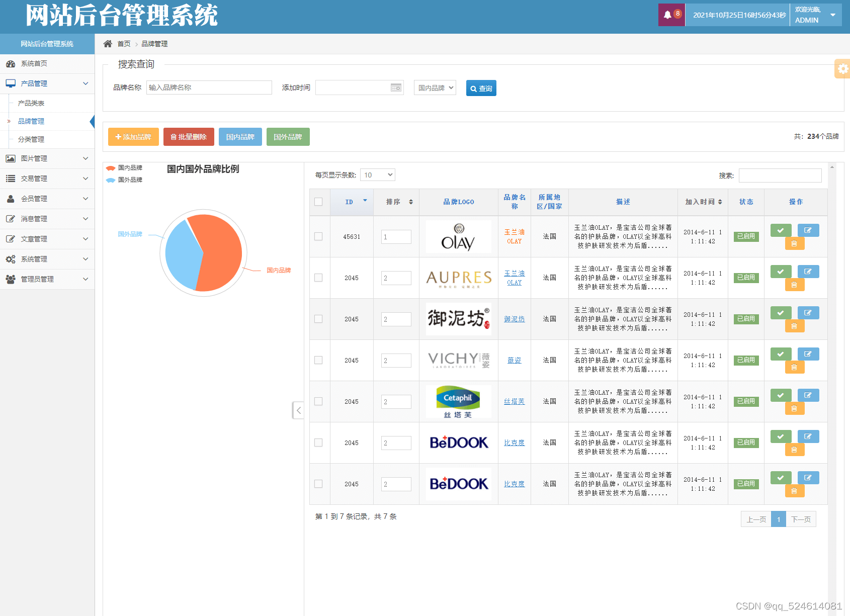The width and height of the screenshot is (850, 616).
Task: Check the box for AUPRES row
Action: [318, 278]
